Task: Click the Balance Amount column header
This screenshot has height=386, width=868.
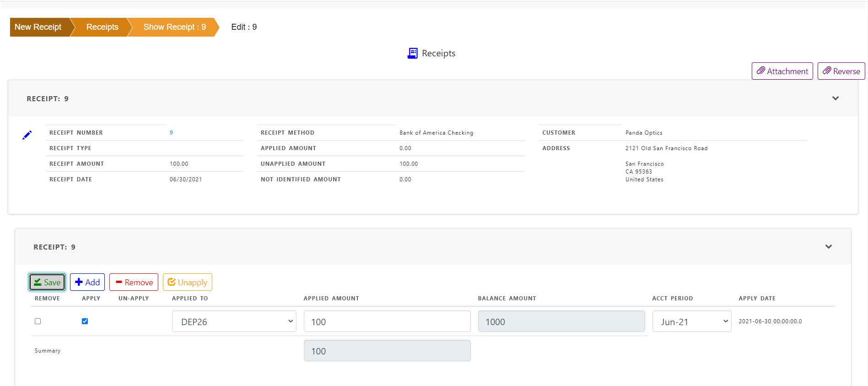Action: [507, 299]
